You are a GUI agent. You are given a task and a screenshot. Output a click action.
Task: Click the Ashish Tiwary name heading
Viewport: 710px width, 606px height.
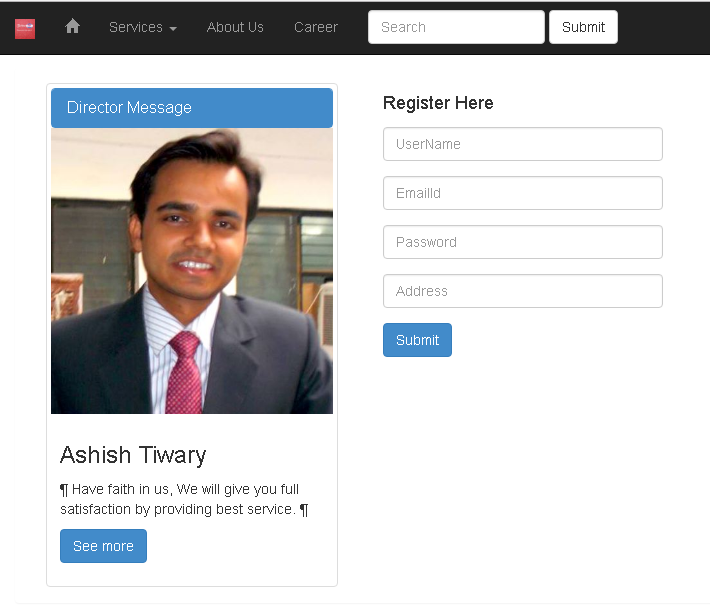coord(133,455)
